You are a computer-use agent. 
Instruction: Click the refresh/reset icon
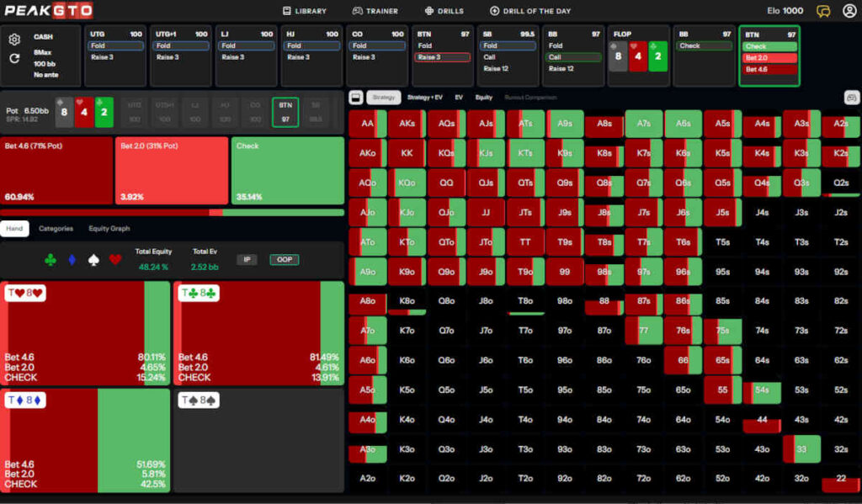coord(14,59)
